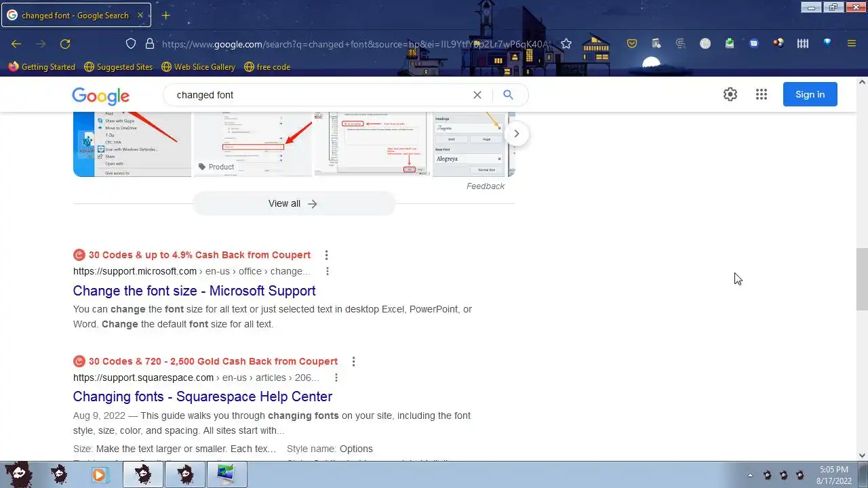868x488 pixels.
Task: Open the Squarespace result options menu
Action: point(336,378)
